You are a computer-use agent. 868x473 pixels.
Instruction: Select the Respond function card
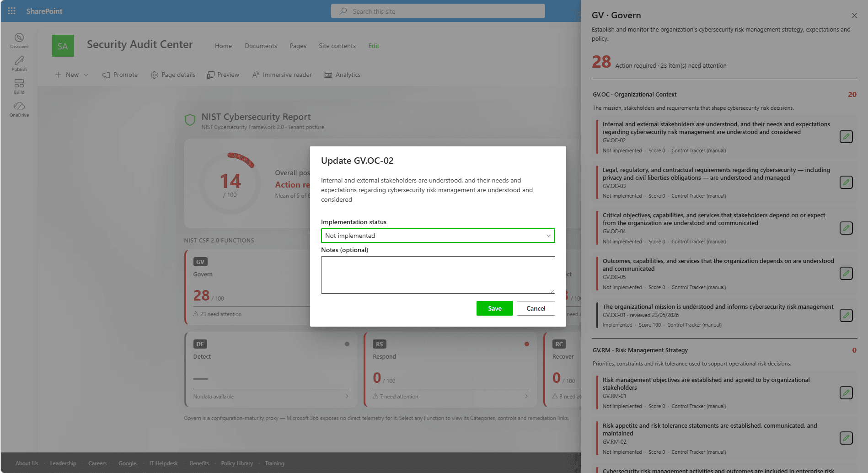[450, 370]
